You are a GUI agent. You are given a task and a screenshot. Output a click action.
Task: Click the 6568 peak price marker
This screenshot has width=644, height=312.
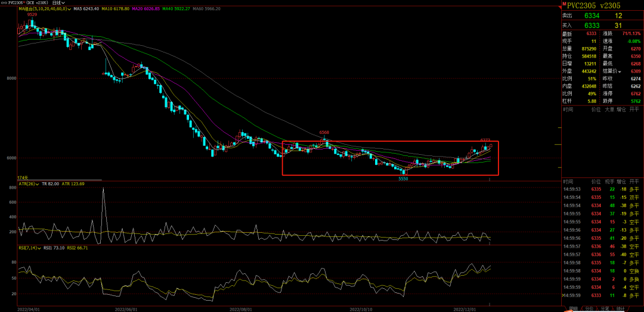(324, 132)
